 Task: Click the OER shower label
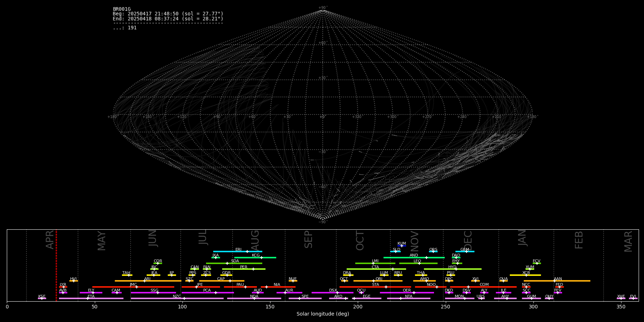click(x=407, y=291)
